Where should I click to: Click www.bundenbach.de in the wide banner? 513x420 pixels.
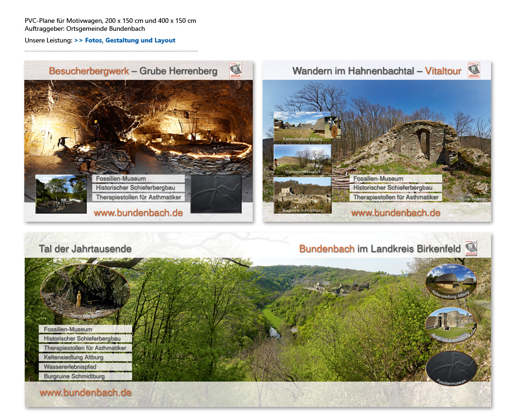[x=85, y=392]
